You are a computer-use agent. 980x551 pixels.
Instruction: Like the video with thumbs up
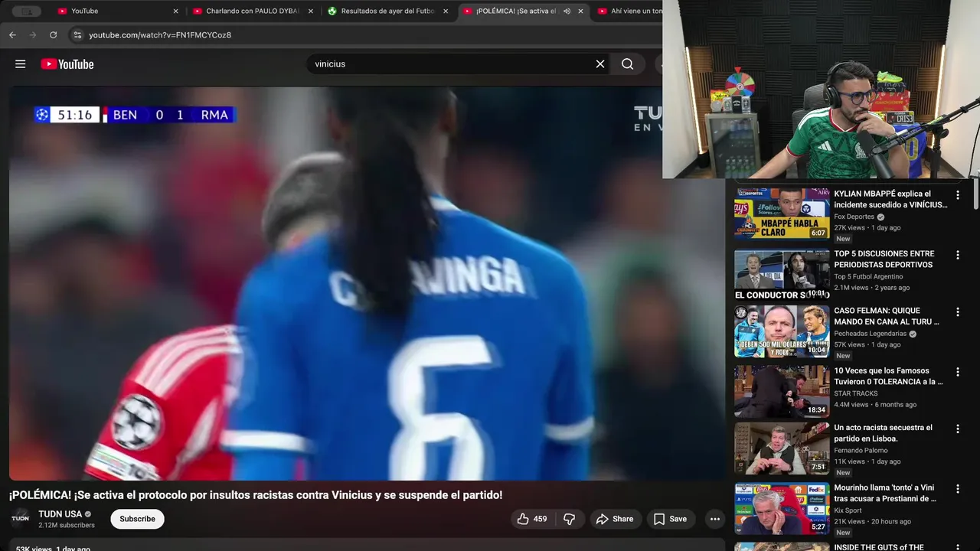pos(532,519)
